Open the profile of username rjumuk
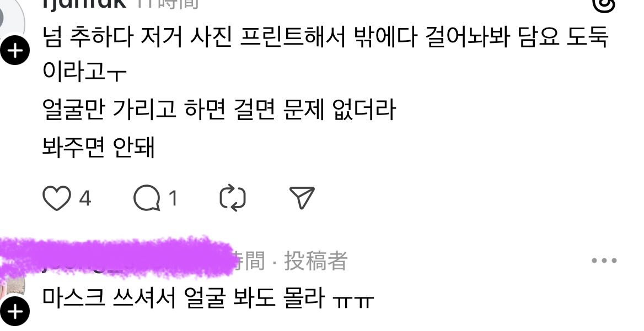The height and width of the screenshot is (331, 644). (84, 3)
